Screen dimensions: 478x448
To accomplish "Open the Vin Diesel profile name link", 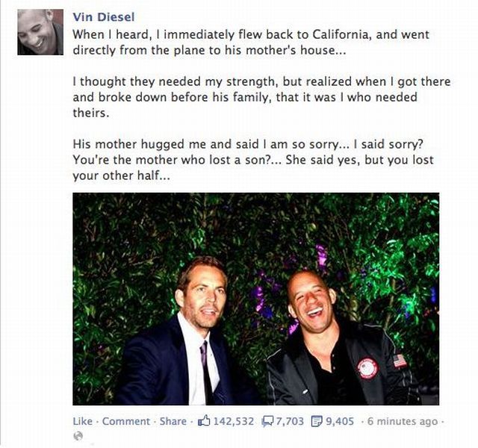I will tap(104, 17).
